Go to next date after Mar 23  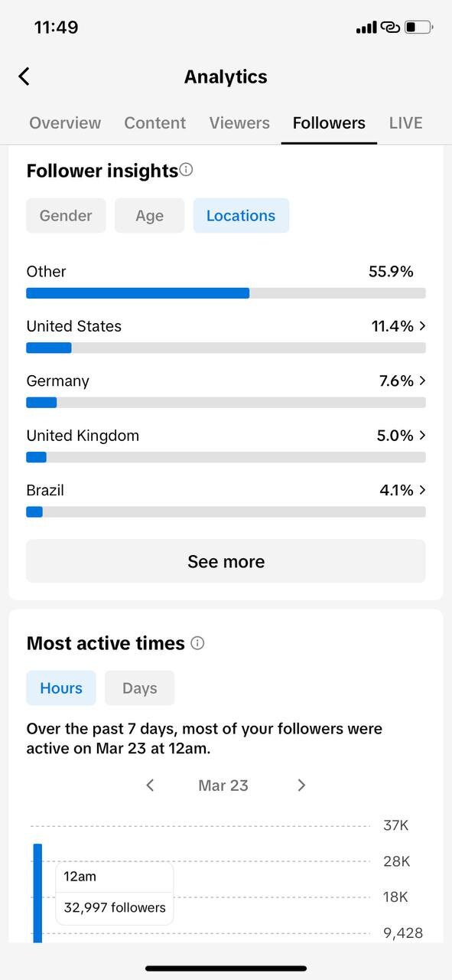[301, 785]
